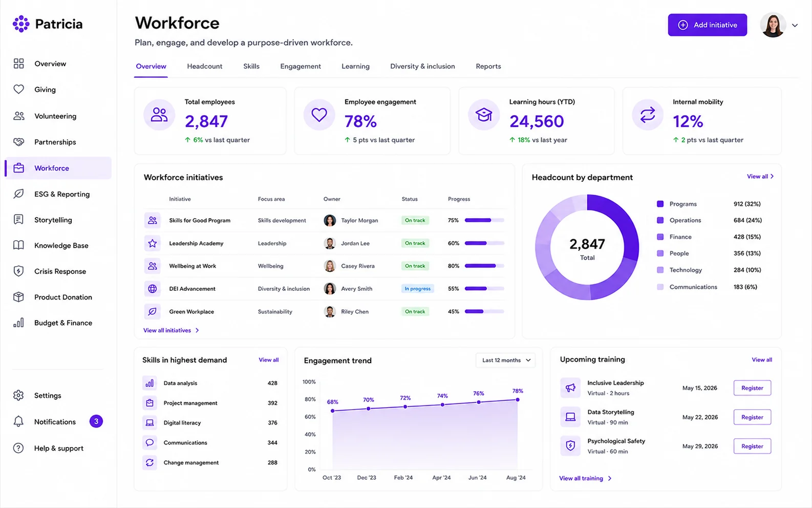Register for Inclusive Leadership training

752,388
